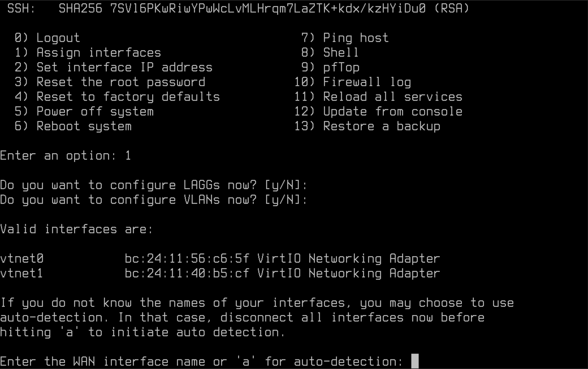588x369 pixels.
Task: Click the Update from console option
Action: [x=392, y=112]
